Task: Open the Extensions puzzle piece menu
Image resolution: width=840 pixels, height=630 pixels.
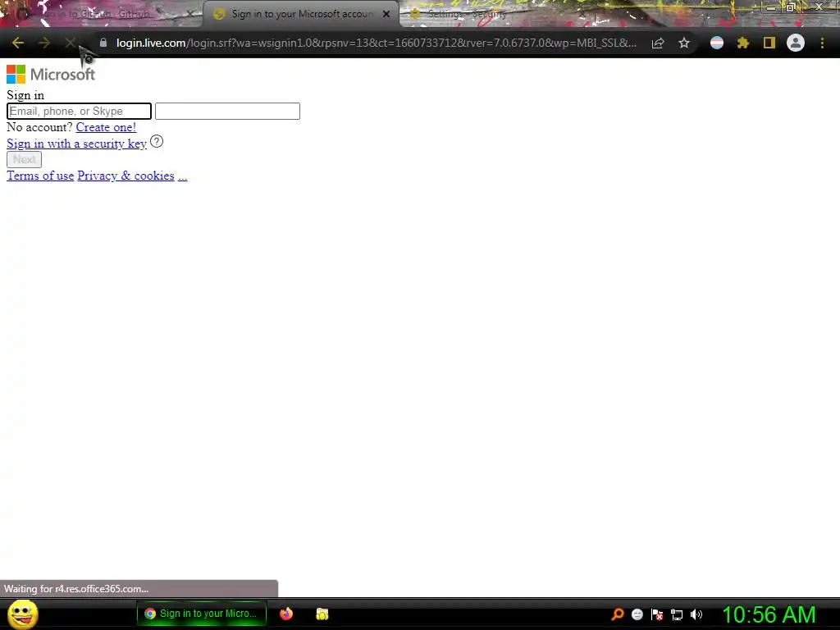Action: pyautogui.click(x=742, y=43)
